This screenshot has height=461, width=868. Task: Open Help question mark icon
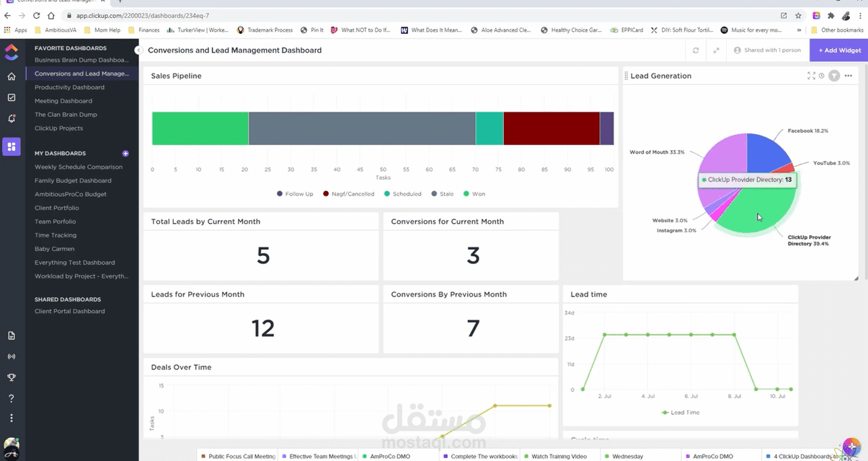(12, 398)
